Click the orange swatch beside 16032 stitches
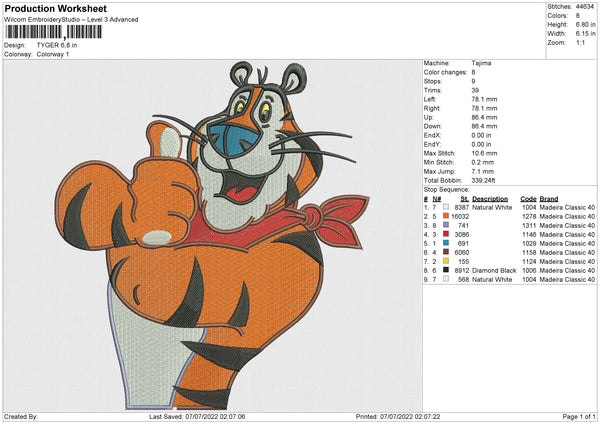Screen dimensions: 600x424 (x=446, y=216)
